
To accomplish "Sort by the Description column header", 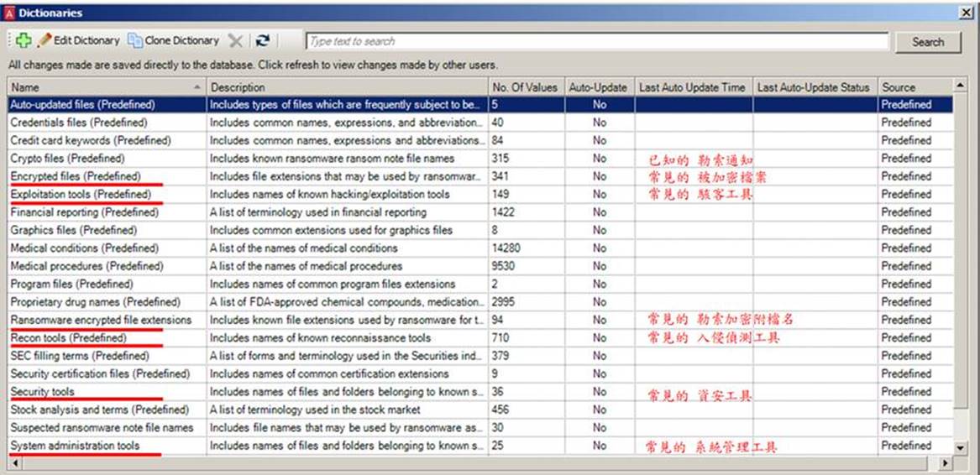I will click(346, 87).
